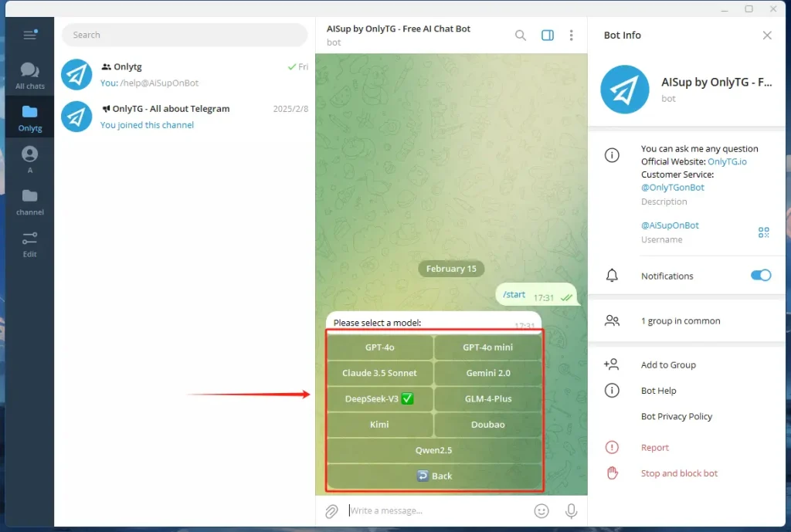Image resolution: width=791 pixels, height=532 pixels.
Task: Open the emoji picker
Action: [x=541, y=510]
